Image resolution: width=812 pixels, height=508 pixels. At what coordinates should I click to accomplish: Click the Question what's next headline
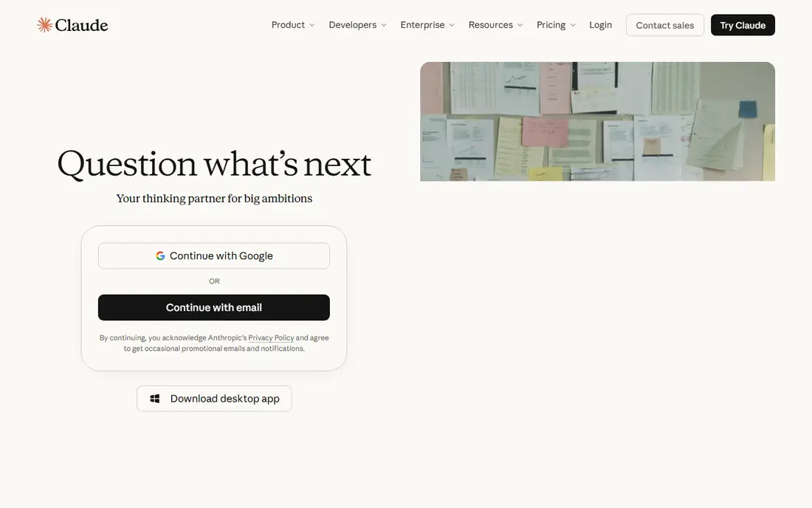coord(214,164)
